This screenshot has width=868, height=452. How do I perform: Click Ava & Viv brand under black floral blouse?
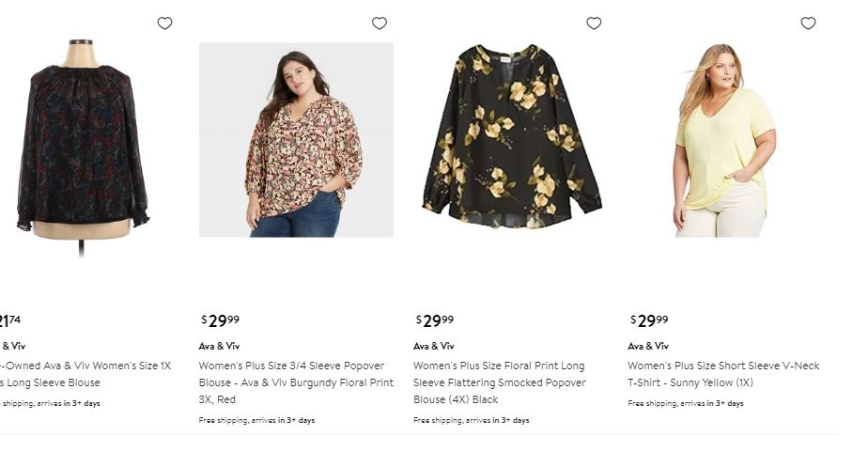click(x=434, y=346)
